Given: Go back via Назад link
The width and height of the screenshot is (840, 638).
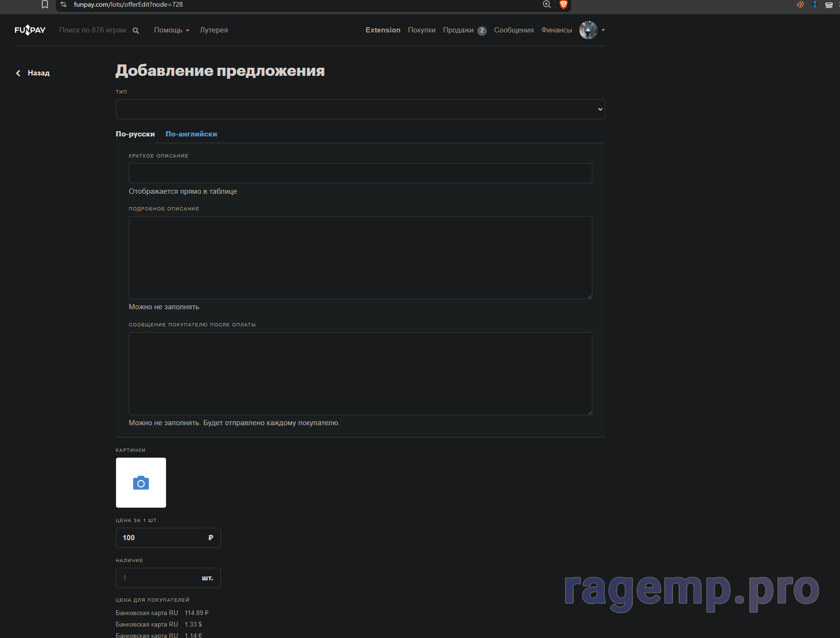Looking at the screenshot, I should tap(39, 73).
